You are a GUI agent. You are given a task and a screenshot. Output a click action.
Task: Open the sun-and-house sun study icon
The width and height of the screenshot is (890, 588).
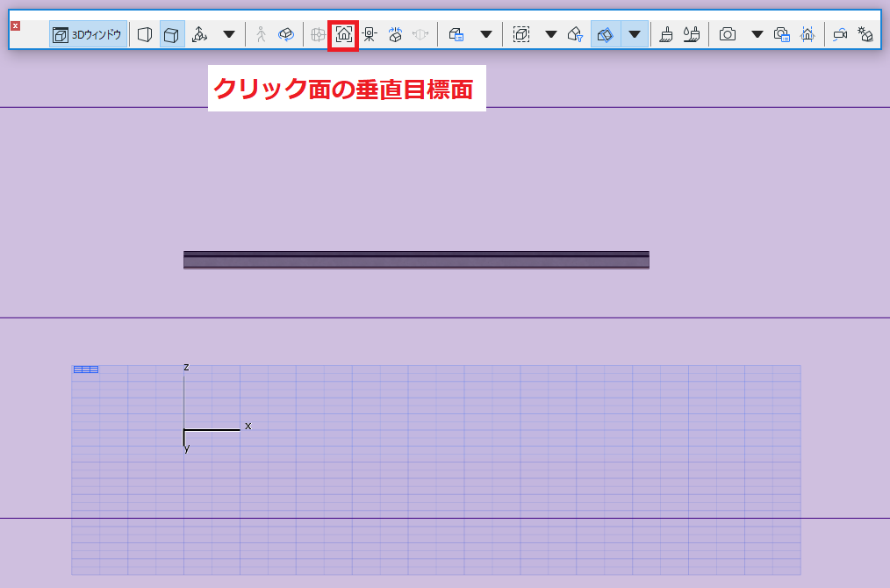pos(865,34)
